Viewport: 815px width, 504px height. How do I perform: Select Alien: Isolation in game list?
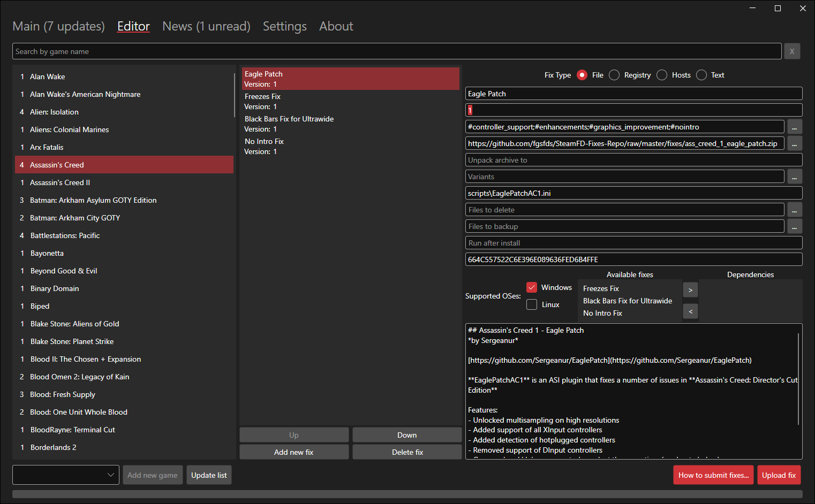coord(124,112)
